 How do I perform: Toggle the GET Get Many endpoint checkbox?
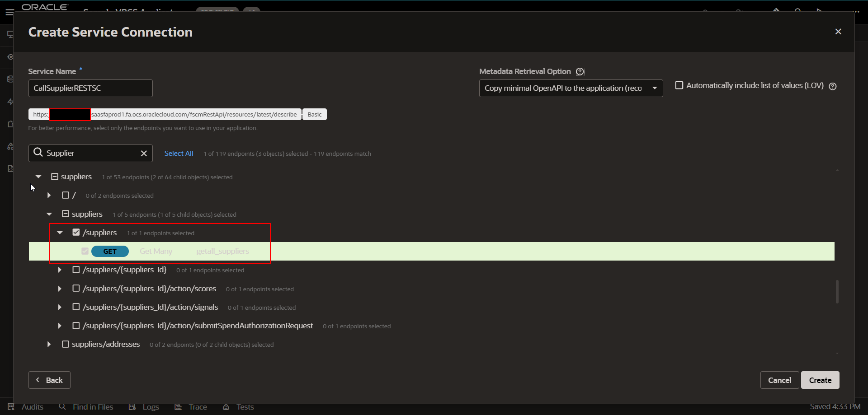pos(85,251)
